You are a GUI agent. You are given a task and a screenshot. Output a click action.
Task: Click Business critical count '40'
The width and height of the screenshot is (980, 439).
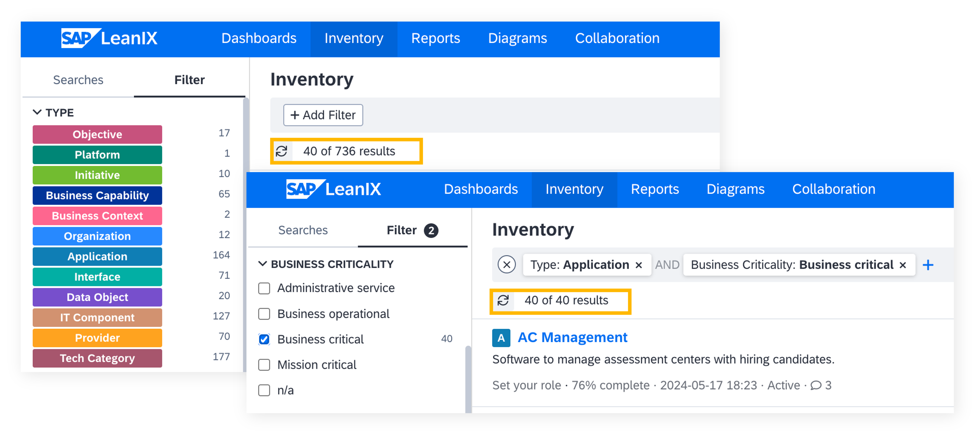[x=447, y=339]
